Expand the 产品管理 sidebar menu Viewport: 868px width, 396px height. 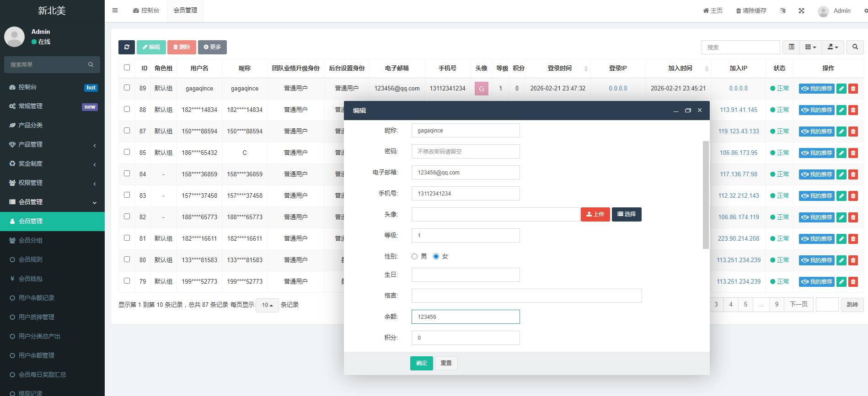(52, 144)
